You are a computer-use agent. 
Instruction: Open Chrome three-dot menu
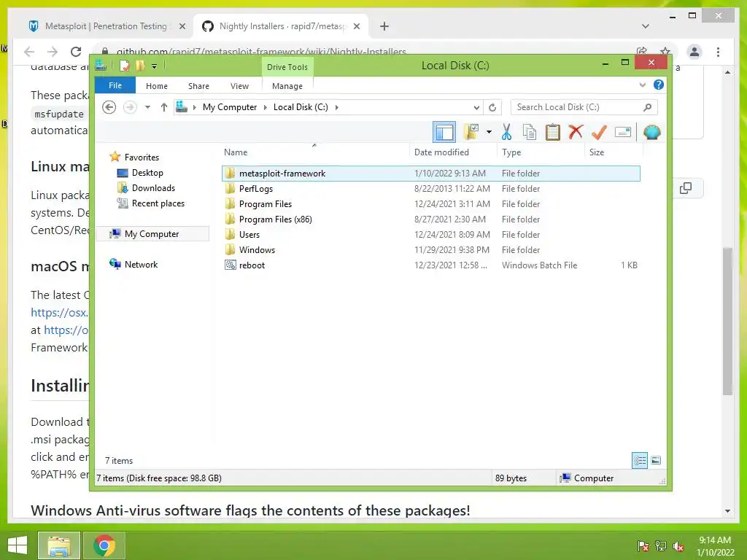coord(718,52)
